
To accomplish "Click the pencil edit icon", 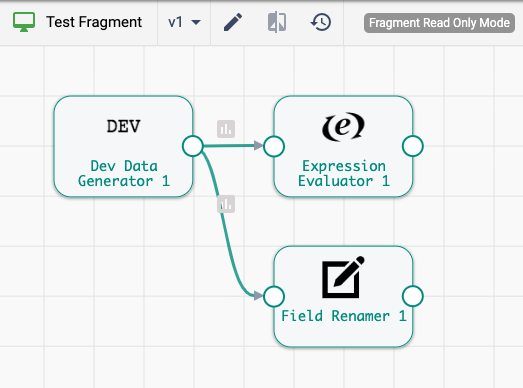I will click(x=233, y=22).
